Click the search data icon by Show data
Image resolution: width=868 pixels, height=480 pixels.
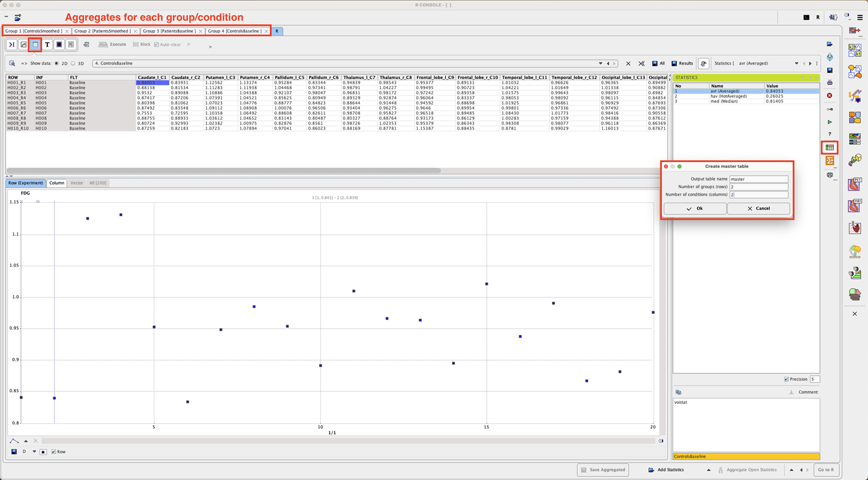12,63
